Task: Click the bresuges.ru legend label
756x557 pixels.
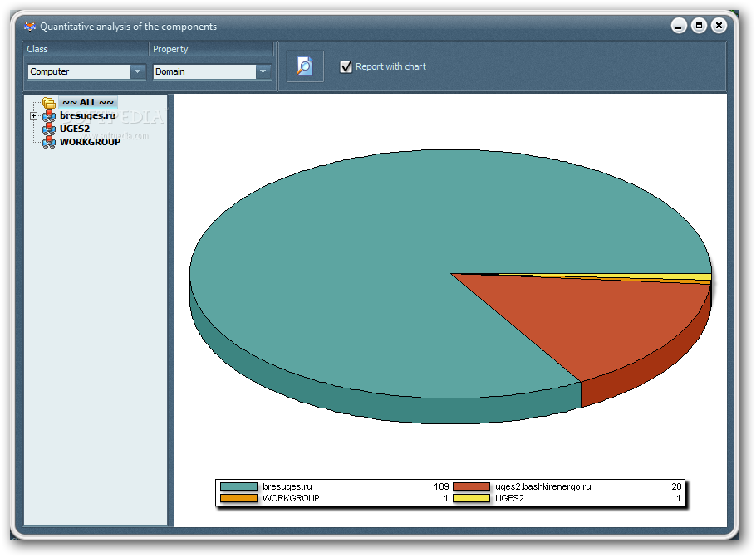Action: (287, 486)
